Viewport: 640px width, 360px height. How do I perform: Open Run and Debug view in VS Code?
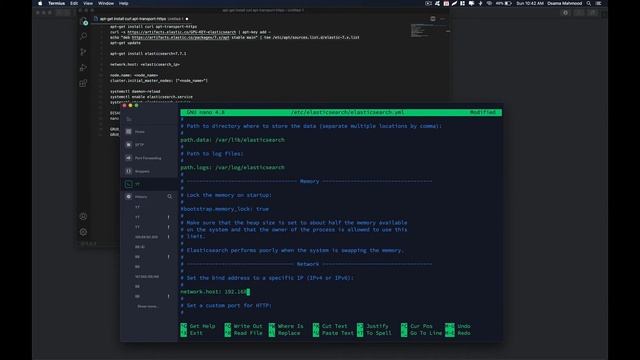coord(84,67)
